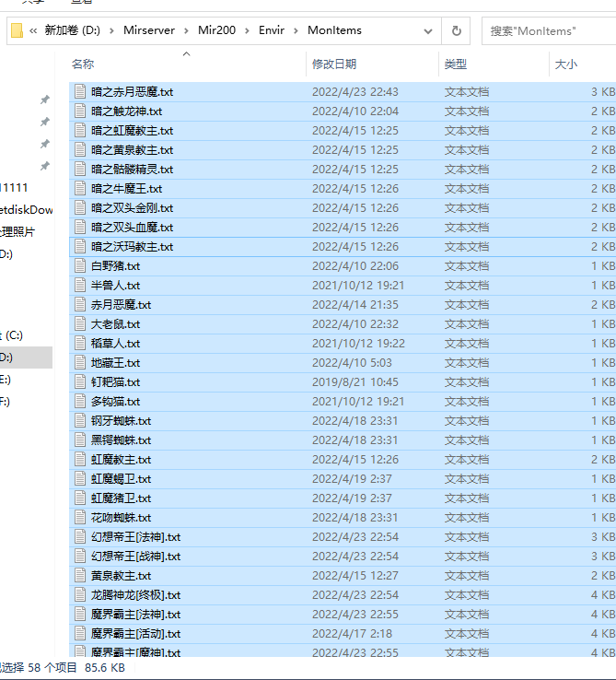This screenshot has height=680, width=616.
Task: Go to 新加卷 (D:) in breadcrumb
Action: [73, 30]
